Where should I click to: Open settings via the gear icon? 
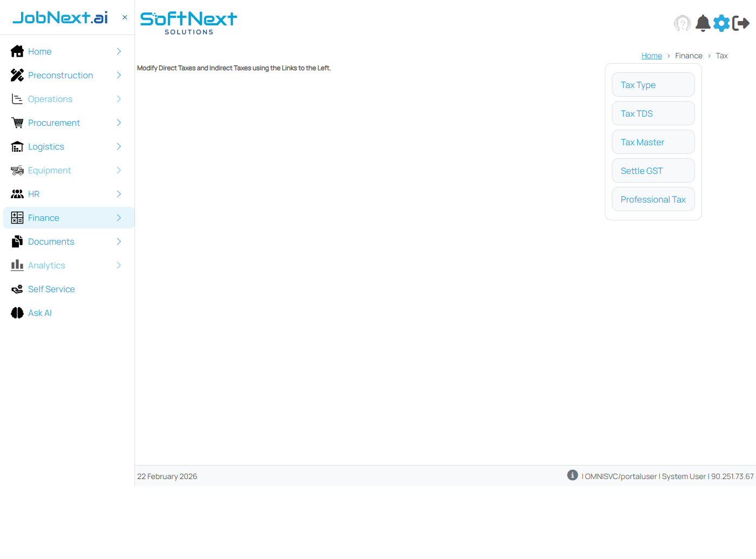(721, 23)
